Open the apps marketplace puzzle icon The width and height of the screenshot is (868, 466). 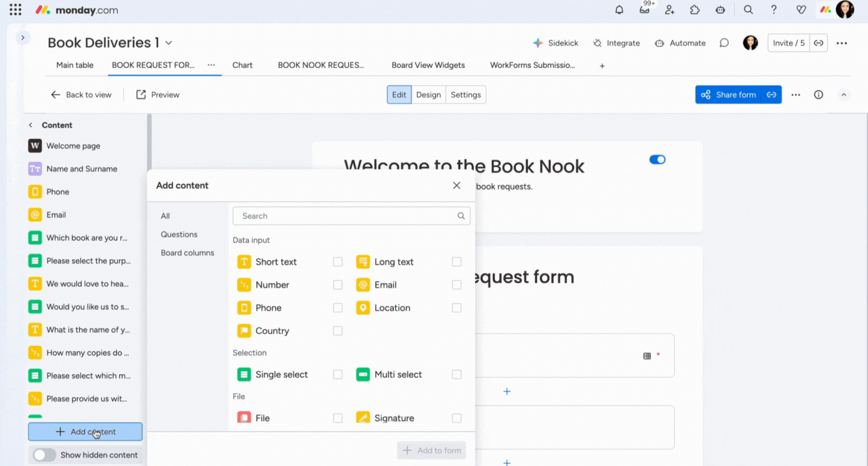point(695,10)
